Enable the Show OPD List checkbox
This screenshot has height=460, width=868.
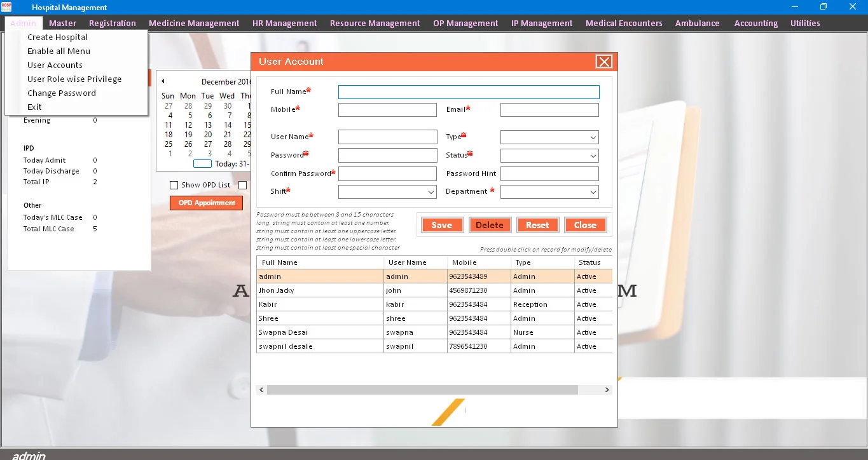pos(174,186)
